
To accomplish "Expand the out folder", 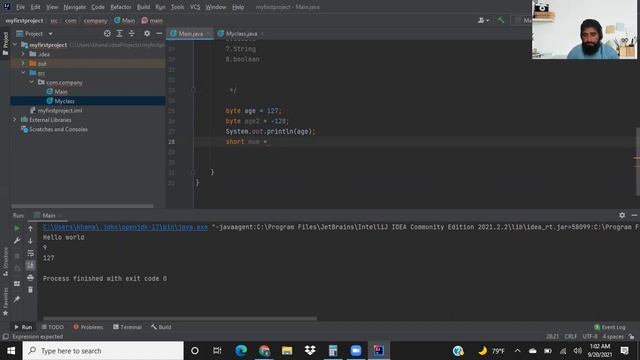I will (x=23, y=63).
